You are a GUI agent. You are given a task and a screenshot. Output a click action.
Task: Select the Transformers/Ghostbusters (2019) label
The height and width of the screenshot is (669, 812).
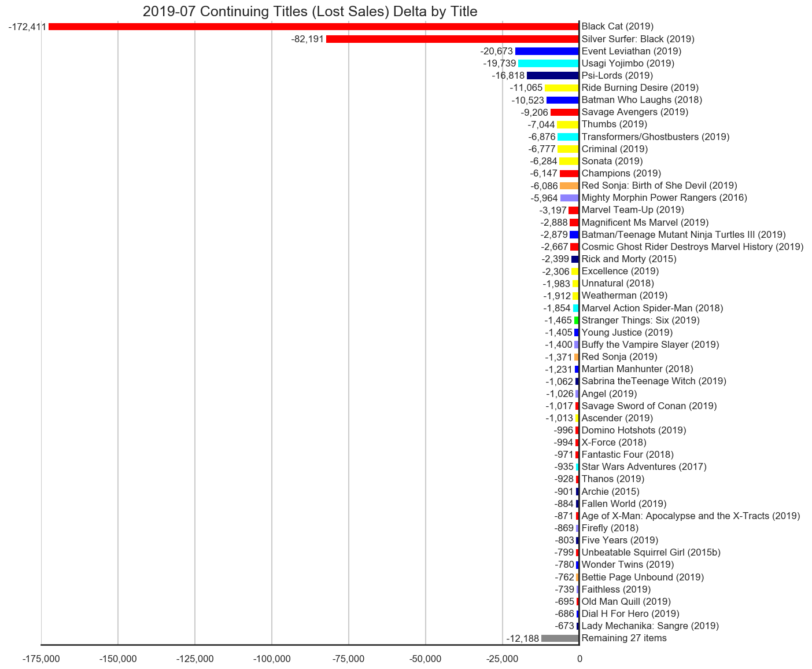tap(655, 137)
